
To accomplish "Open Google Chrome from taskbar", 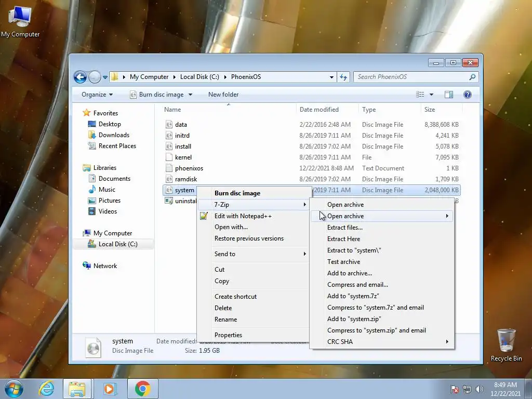I will [142, 389].
